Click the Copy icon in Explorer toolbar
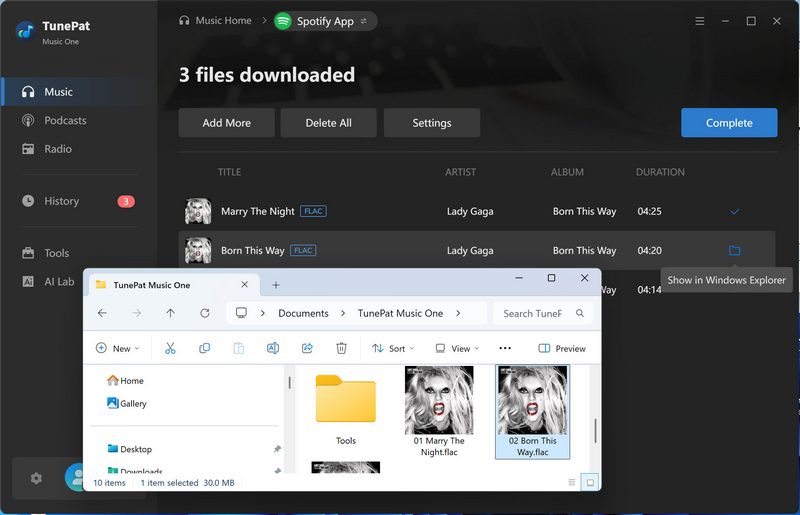800x515 pixels. click(x=205, y=348)
